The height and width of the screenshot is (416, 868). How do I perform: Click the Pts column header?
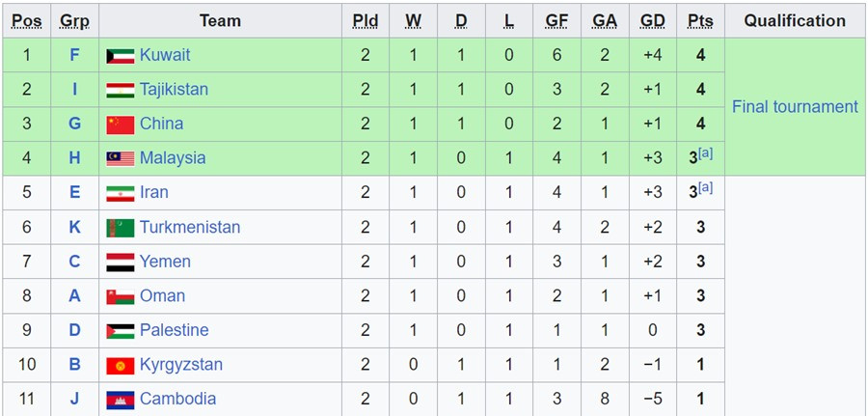click(700, 20)
